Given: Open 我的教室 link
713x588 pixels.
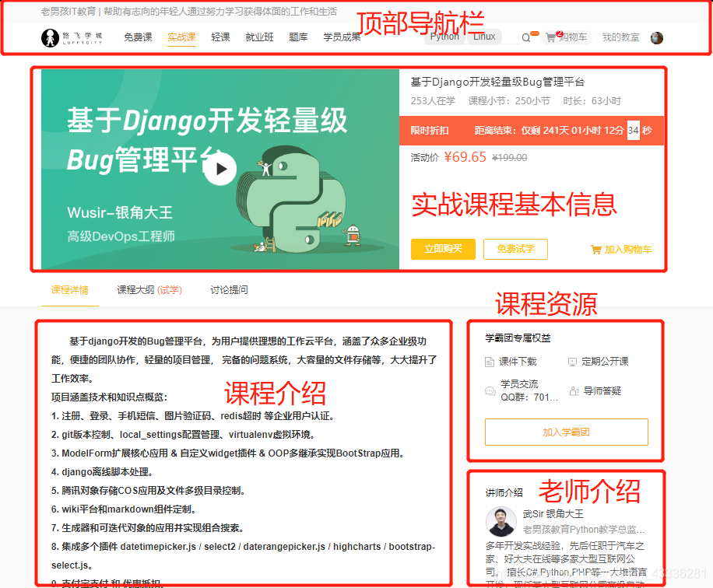Looking at the screenshot, I should coord(620,37).
